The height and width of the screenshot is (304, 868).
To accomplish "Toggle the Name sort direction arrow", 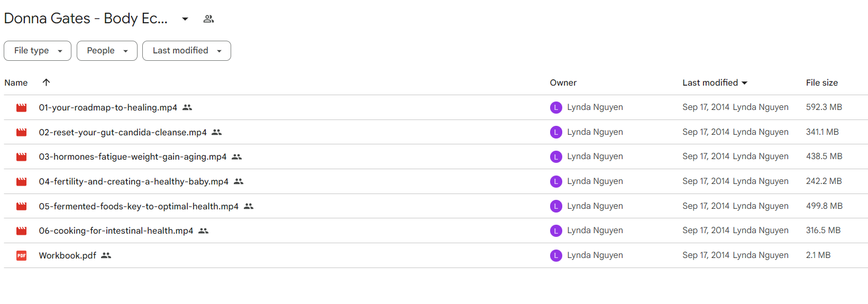I will click(46, 82).
